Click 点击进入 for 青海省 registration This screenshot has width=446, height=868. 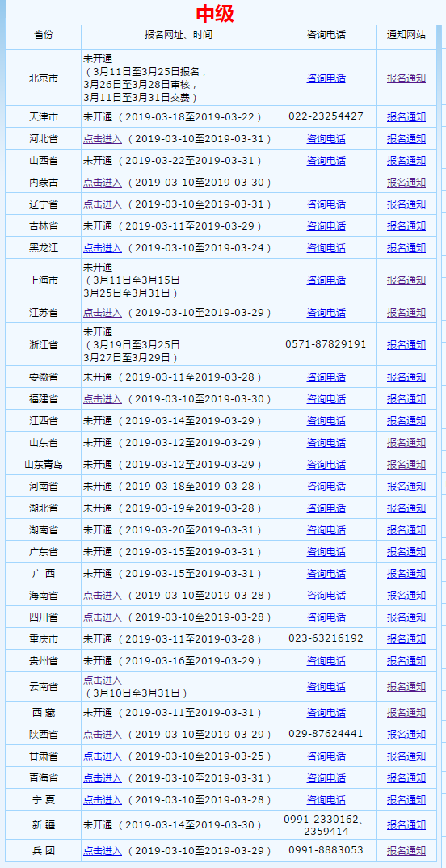[x=103, y=778]
